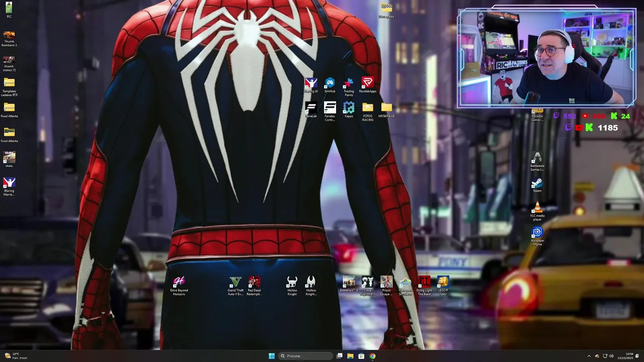
Task: Open the Thumb Bombeiro 3 image file
Action: point(9,39)
